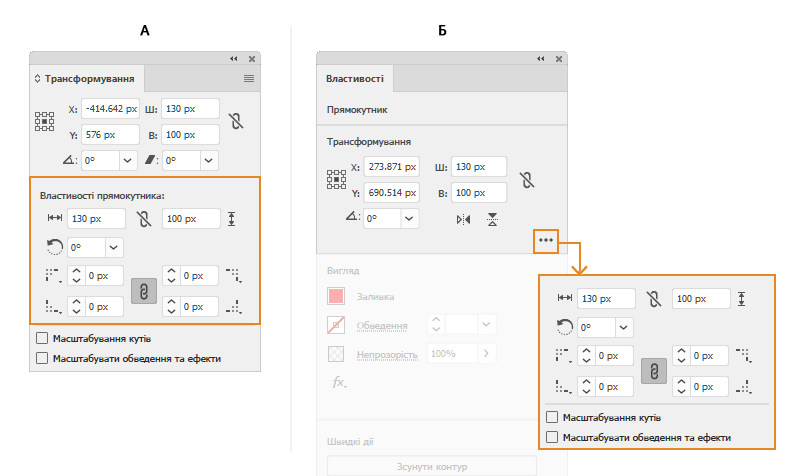Check Масштабування кутів in the expanded popup
The width and height of the screenshot is (800, 476).
tap(552, 417)
